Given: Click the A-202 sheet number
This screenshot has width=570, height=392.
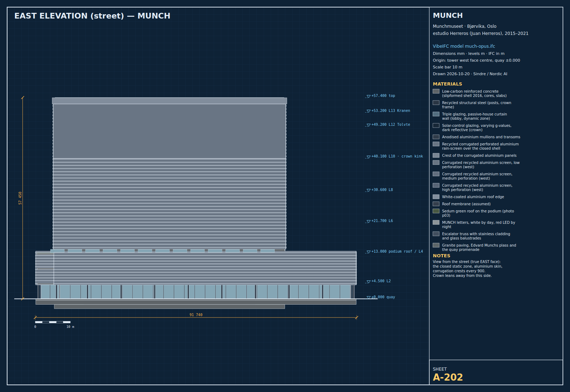Looking at the screenshot, I should click(x=448, y=377).
